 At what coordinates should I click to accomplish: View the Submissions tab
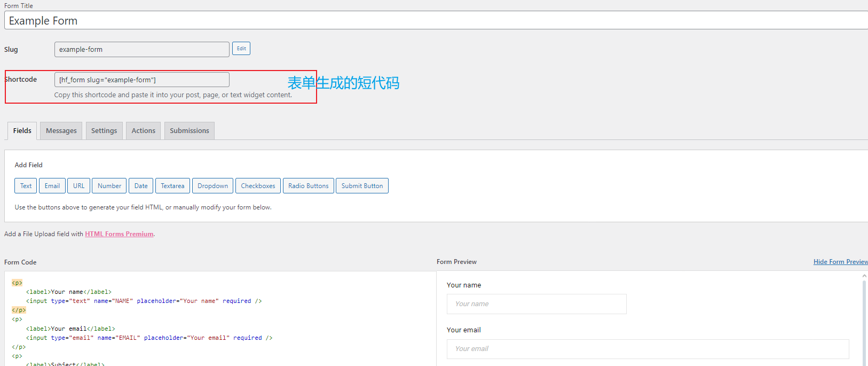click(x=190, y=131)
